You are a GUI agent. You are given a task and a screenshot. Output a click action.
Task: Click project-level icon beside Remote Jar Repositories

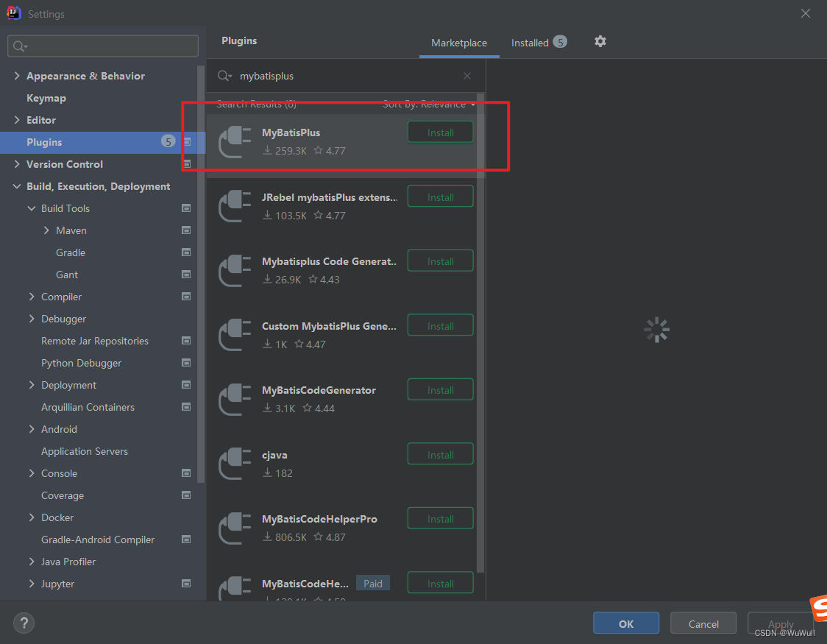(x=186, y=341)
